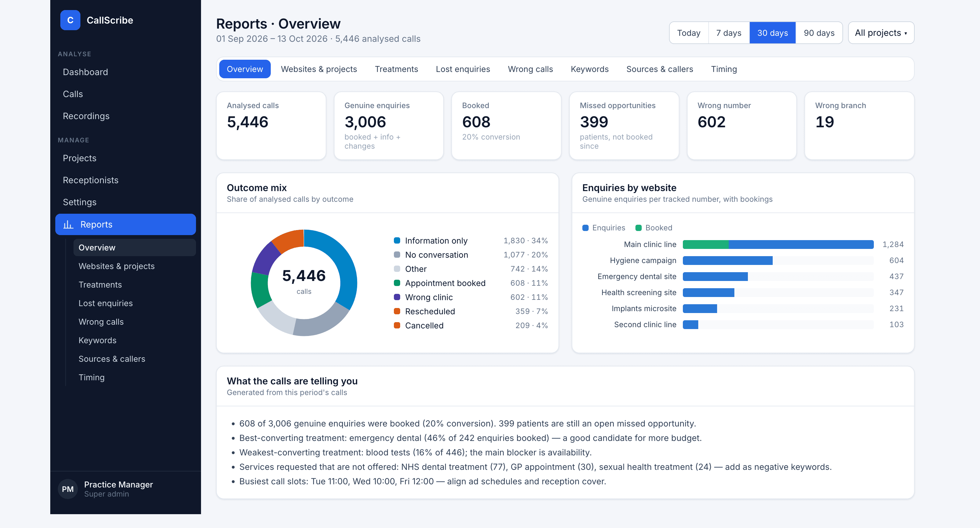Click the Wrong branch card

(x=859, y=126)
